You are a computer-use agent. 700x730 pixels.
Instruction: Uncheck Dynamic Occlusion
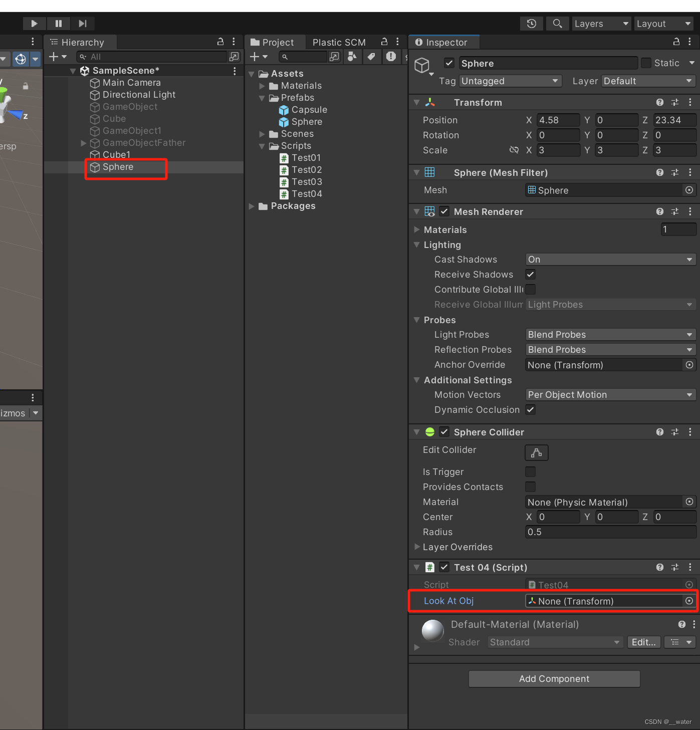530,410
